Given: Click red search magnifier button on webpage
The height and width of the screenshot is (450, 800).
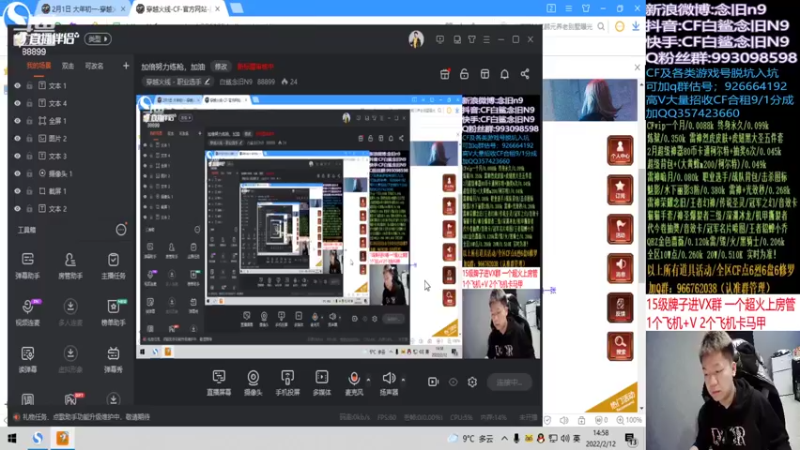Looking at the screenshot, I should tap(620, 346).
